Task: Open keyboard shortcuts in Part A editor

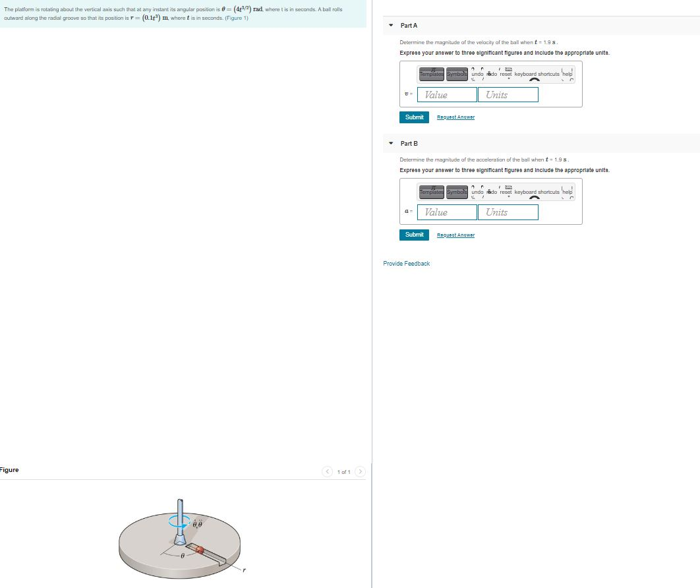Action: [x=537, y=74]
